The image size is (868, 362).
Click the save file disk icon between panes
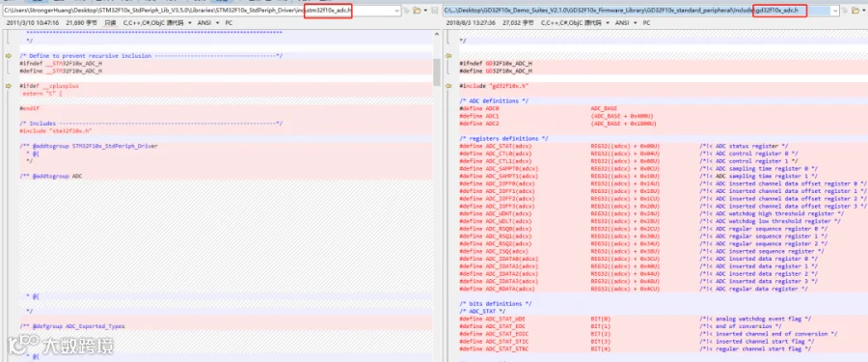click(435, 11)
